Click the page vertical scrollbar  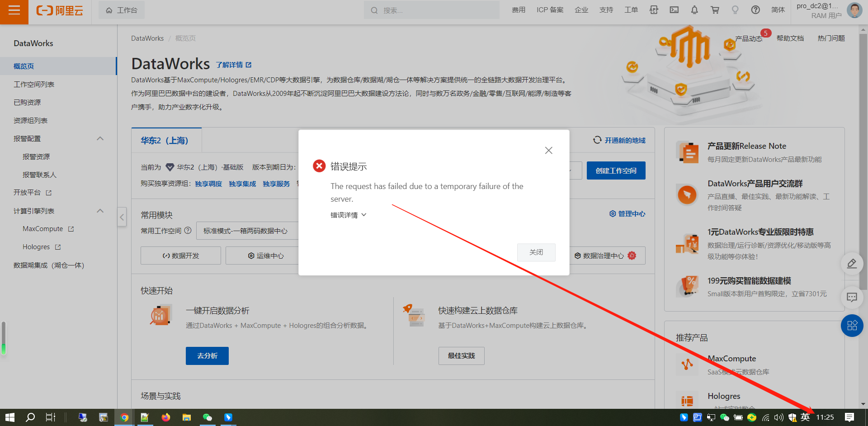(x=863, y=163)
